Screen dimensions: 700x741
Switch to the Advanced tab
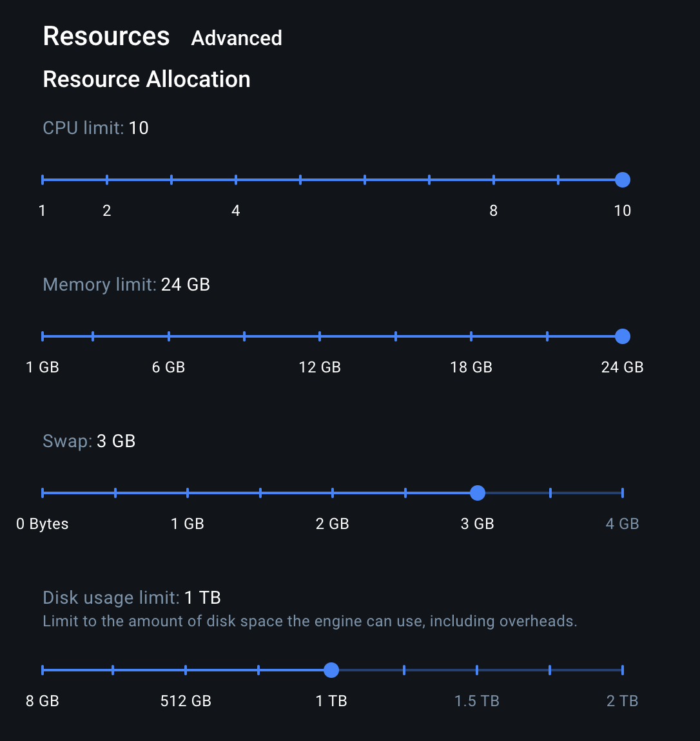[x=236, y=38]
